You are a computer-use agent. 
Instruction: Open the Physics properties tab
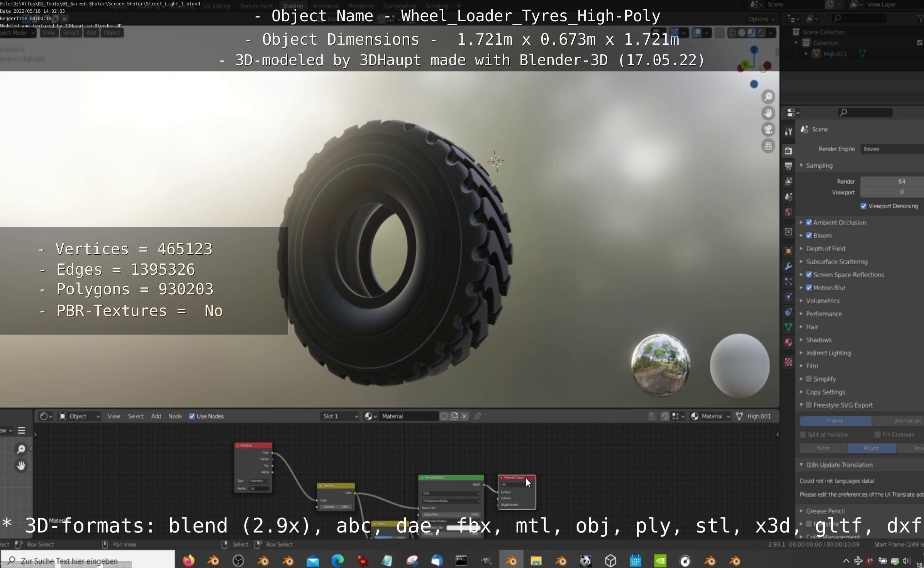tap(788, 297)
